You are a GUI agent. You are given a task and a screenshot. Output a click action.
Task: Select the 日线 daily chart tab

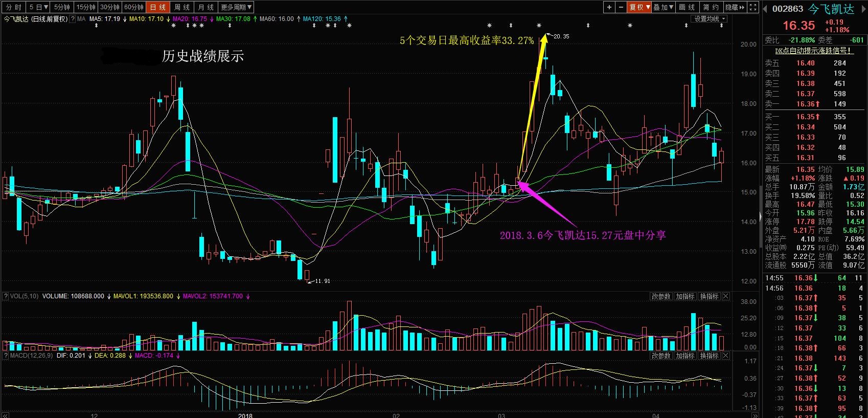click(158, 7)
